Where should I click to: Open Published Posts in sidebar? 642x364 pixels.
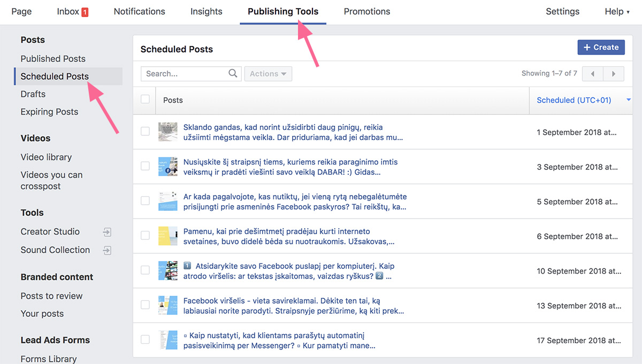(x=53, y=59)
